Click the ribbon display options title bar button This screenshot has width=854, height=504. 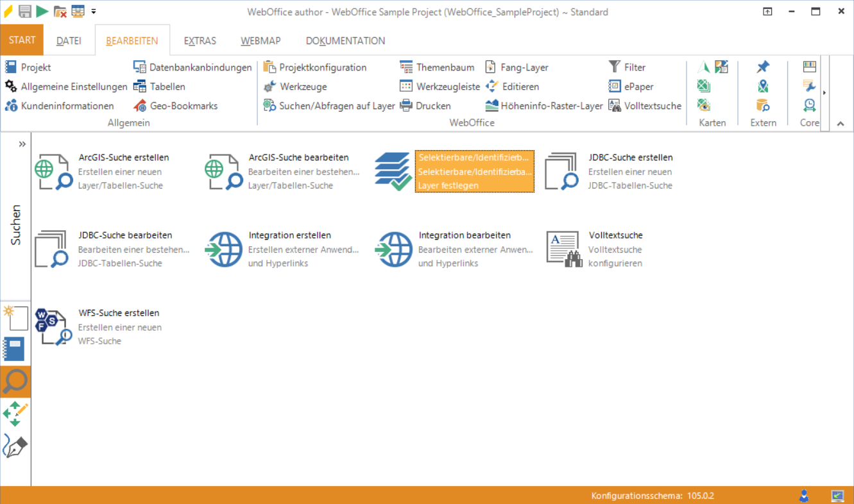tap(767, 12)
